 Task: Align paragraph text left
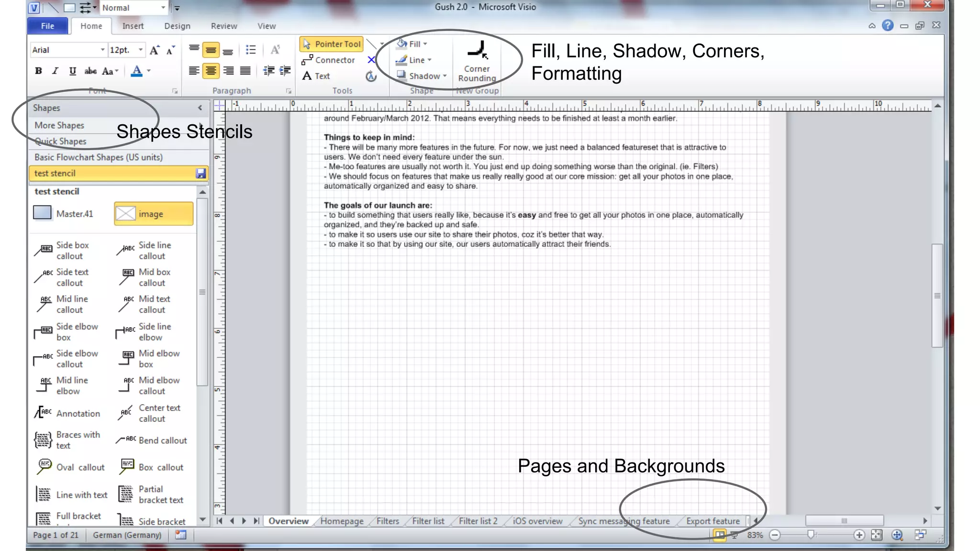(194, 71)
